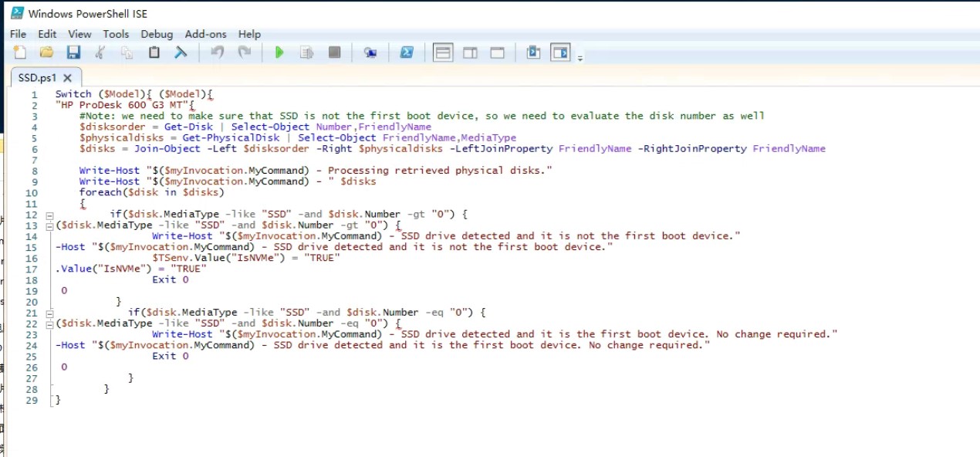Image resolution: width=980 pixels, height=457 pixels.
Task: Click "Switch" keyword on line 1
Action: [73, 94]
